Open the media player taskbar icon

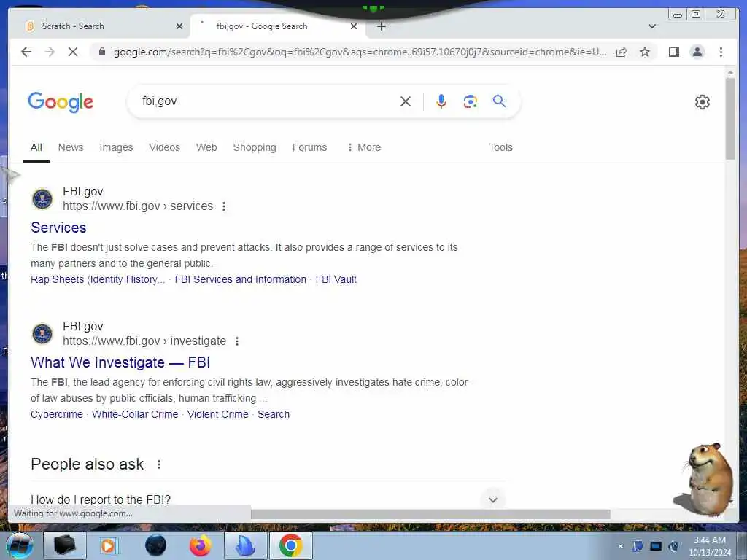click(x=109, y=545)
